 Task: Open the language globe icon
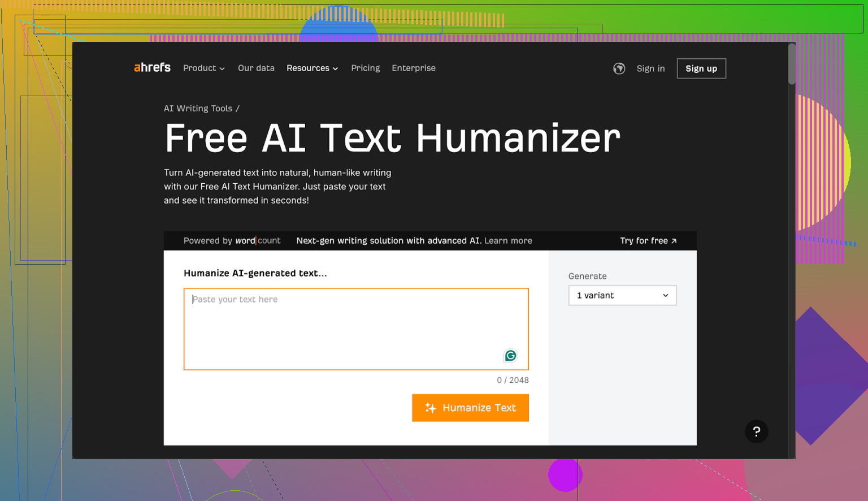coord(619,68)
